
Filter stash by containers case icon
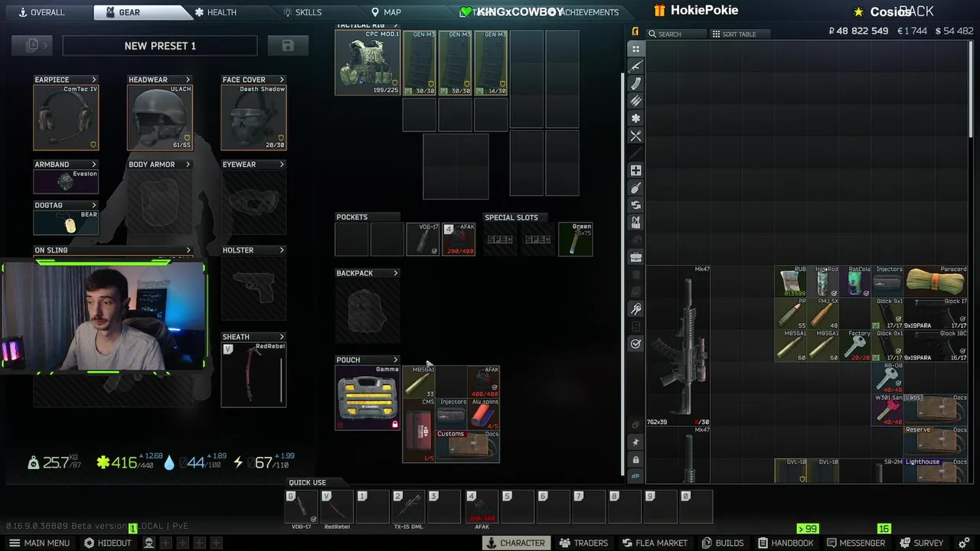[635, 257]
